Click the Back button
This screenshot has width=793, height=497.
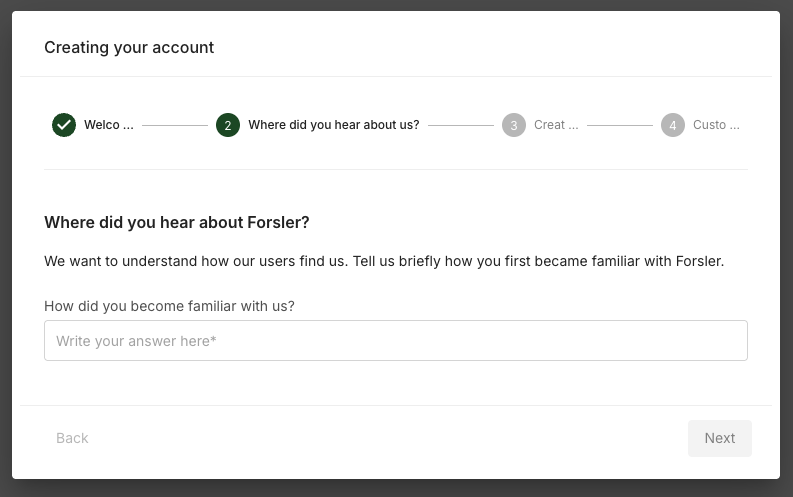(x=72, y=438)
